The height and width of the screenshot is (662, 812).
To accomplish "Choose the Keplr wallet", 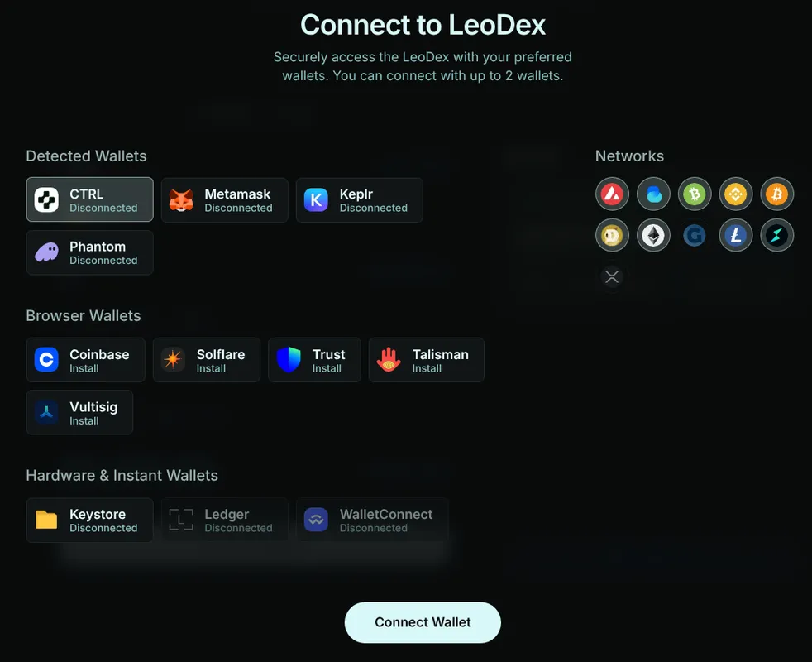I will coord(360,200).
